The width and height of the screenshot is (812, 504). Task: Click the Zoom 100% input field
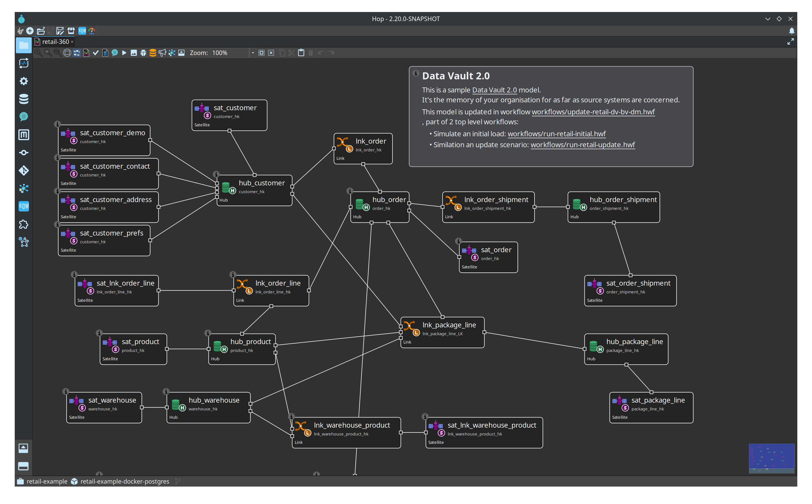(230, 53)
